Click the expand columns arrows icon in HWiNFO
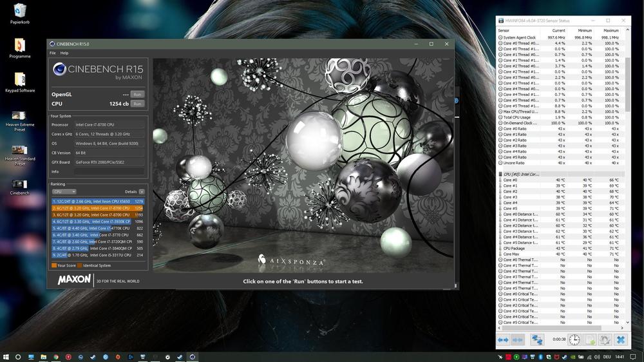Screen dimensions: 644x362 tap(503, 339)
